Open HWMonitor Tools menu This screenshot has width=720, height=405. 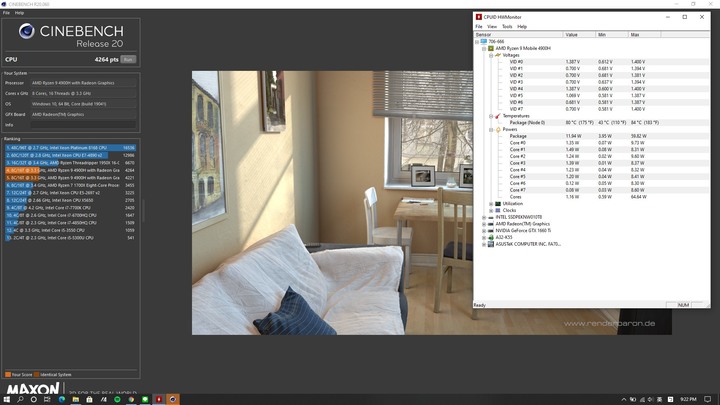pyautogui.click(x=507, y=27)
